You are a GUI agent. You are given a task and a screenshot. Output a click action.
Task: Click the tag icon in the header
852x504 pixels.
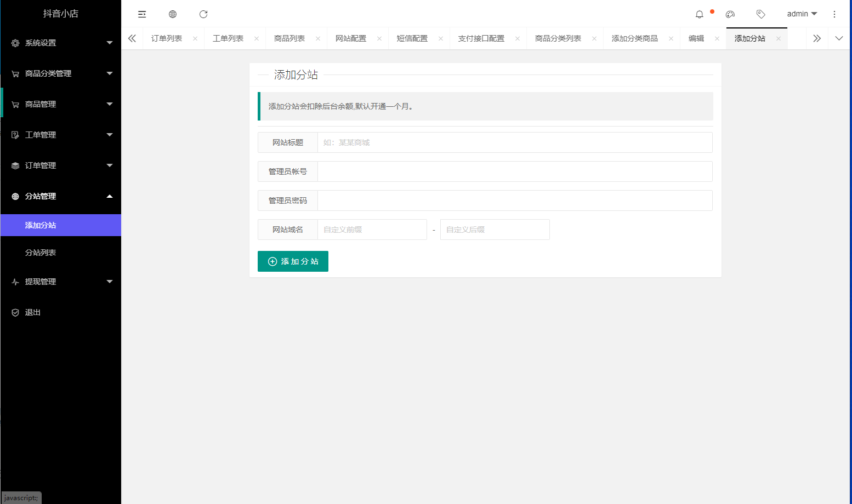[760, 14]
